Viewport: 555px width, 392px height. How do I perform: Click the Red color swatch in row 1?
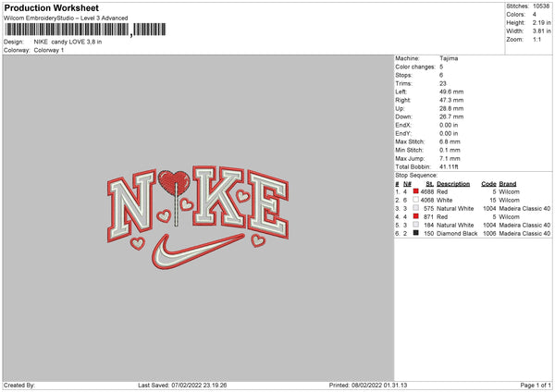(x=415, y=191)
